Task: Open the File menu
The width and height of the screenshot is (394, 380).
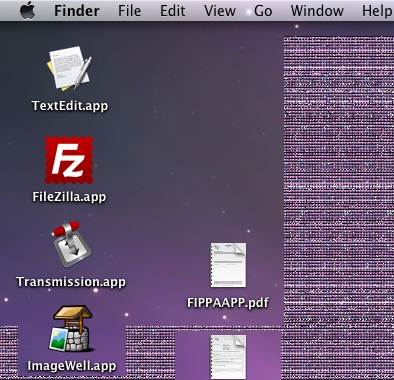Action: click(x=129, y=11)
